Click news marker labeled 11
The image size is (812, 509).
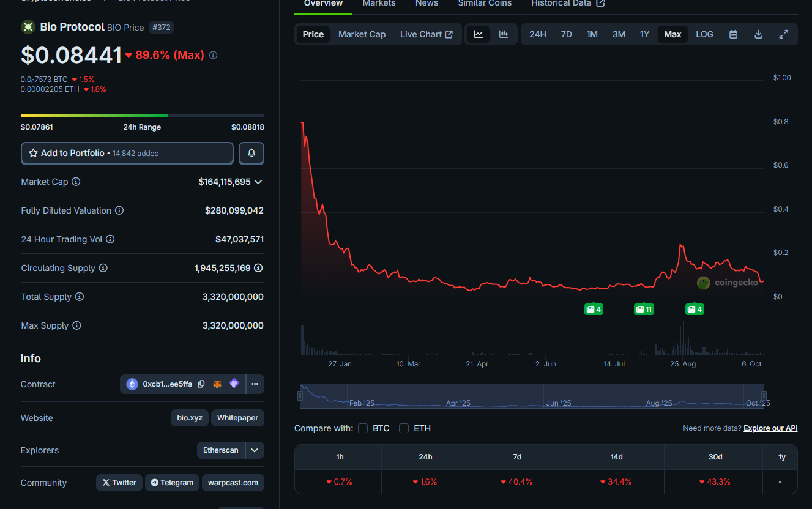pos(644,310)
